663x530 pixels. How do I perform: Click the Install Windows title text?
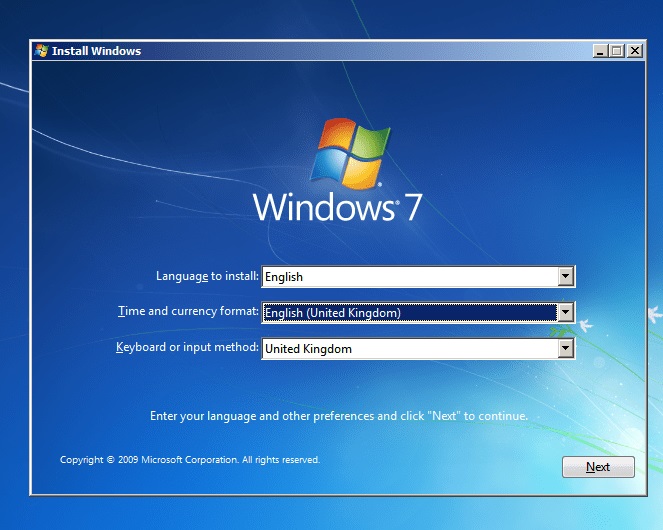96,51
